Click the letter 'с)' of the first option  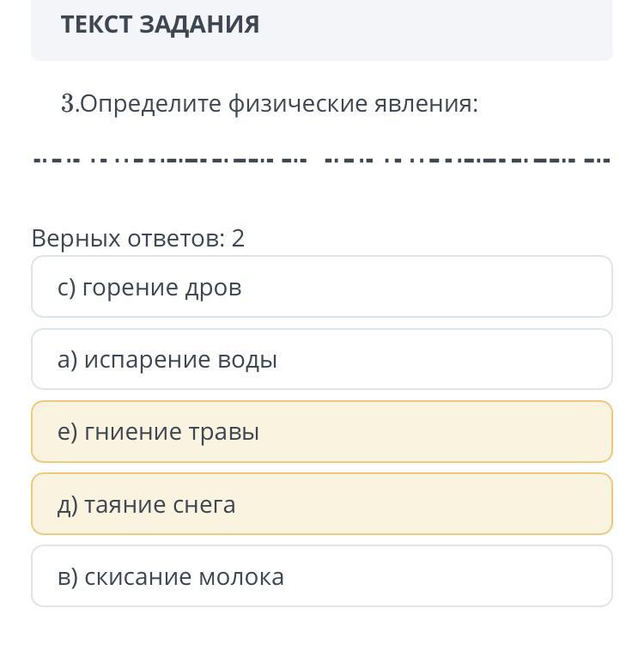coord(67,288)
